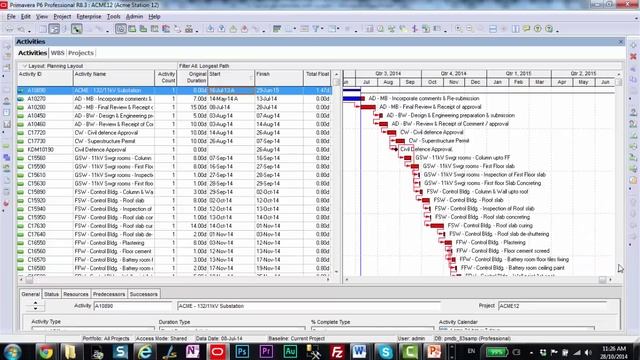Switch to the Projects tab

[x=81, y=53]
